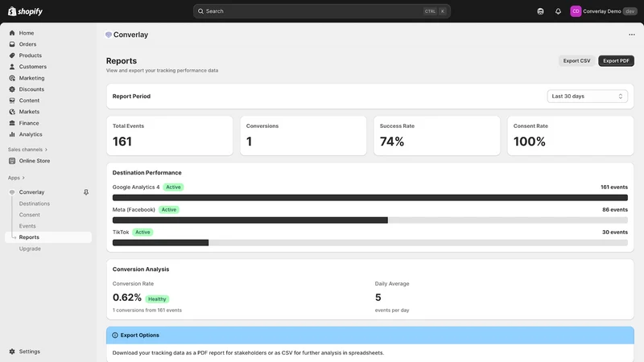Screen dimensions: 644x362
Task: Click the Analytics label in sidebar
Action: pos(31,134)
